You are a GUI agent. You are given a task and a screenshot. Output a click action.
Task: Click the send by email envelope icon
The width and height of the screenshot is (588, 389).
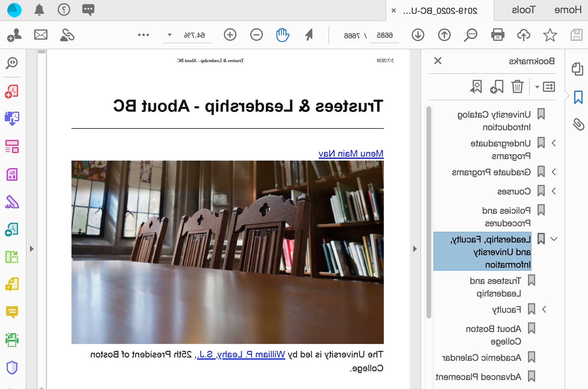41,35
